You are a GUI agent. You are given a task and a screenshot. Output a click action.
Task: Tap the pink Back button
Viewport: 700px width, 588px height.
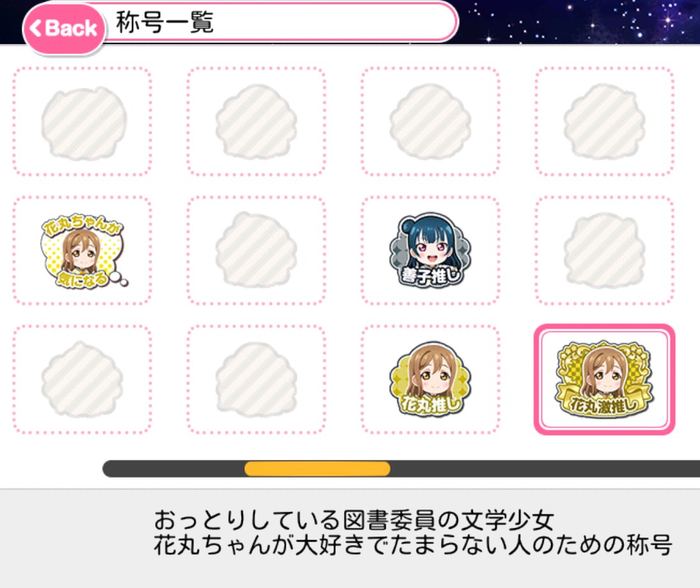pos(64,29)
